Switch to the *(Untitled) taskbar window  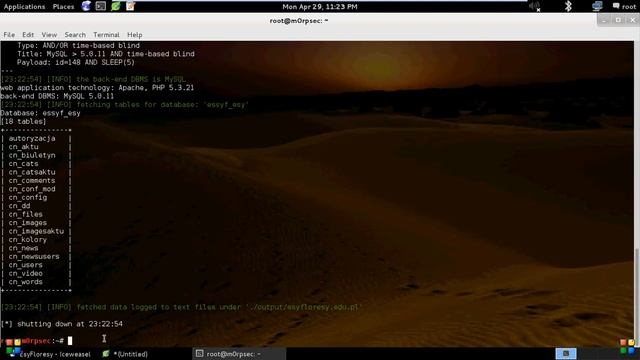tap(125, 354)
